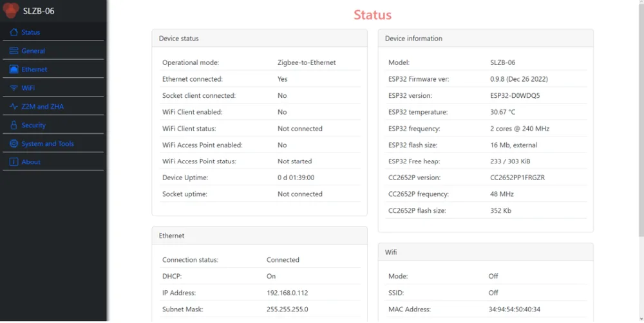Click the Ethernet card header
644x323 pixels.
(x=259, y=235)
